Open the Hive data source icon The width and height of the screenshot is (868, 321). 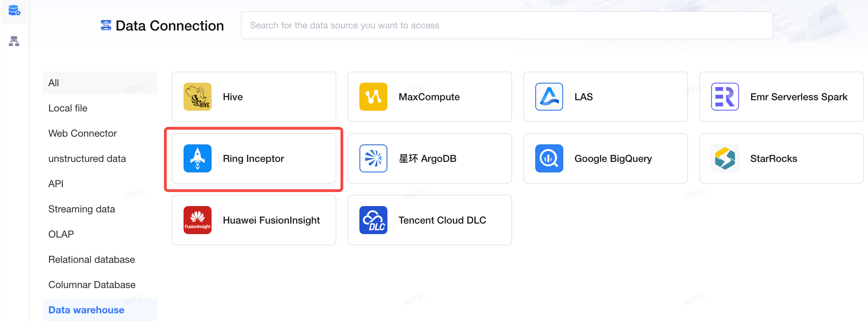click(x=198, y=97)
